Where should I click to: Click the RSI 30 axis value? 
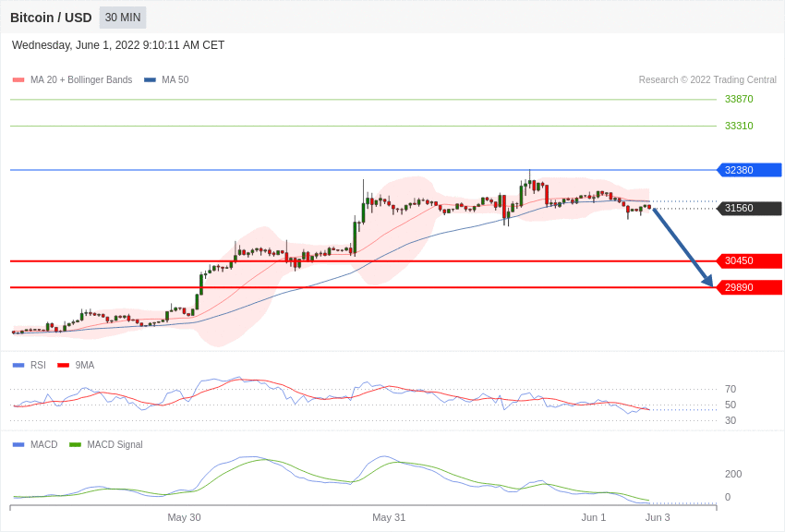pos(731,420)
